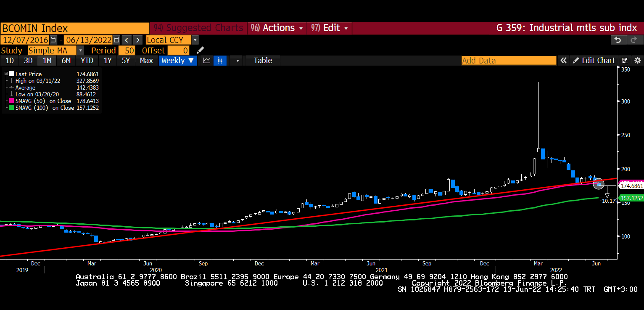Open the start date calendar picker
Image resolution: width=644 pixels, height=310 pixels.
pyautogui.click(x=53, y=40)
